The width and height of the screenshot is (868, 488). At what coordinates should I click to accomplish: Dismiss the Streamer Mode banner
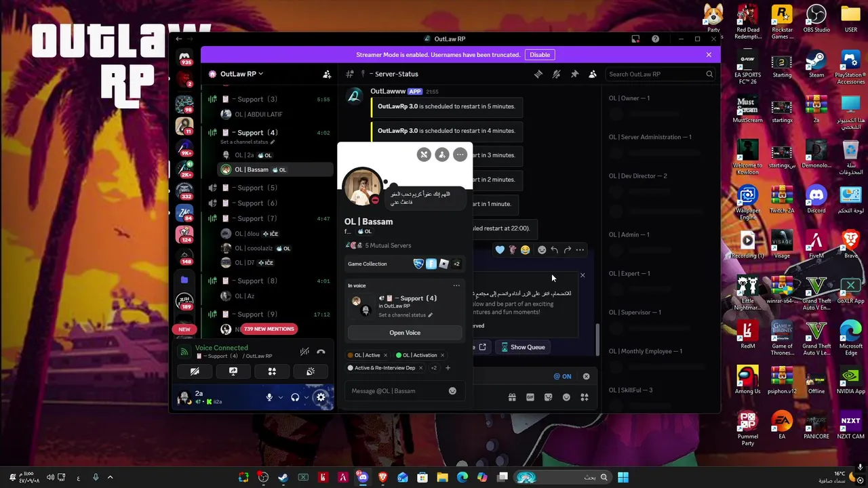pyautogui.click(x=709, y=55)
